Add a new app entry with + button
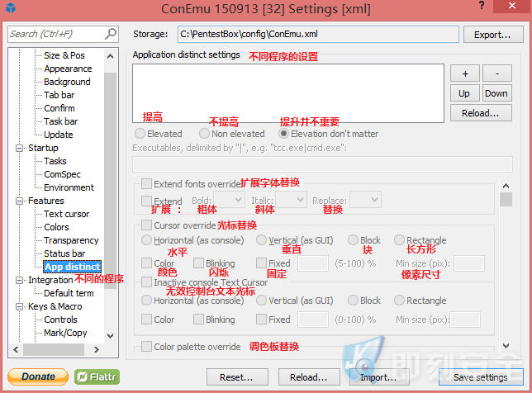The image size is (532, 393). pyautogui.click(x=465, y=73)
